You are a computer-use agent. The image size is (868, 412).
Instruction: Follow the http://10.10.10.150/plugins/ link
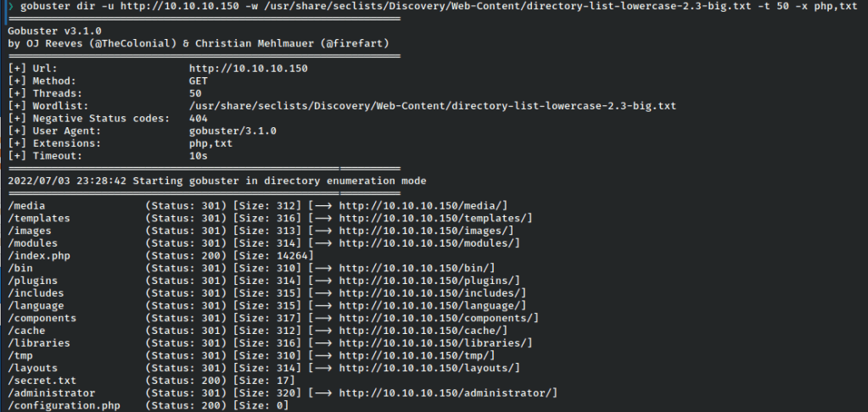pyautogui.click(x=429, y=281)
